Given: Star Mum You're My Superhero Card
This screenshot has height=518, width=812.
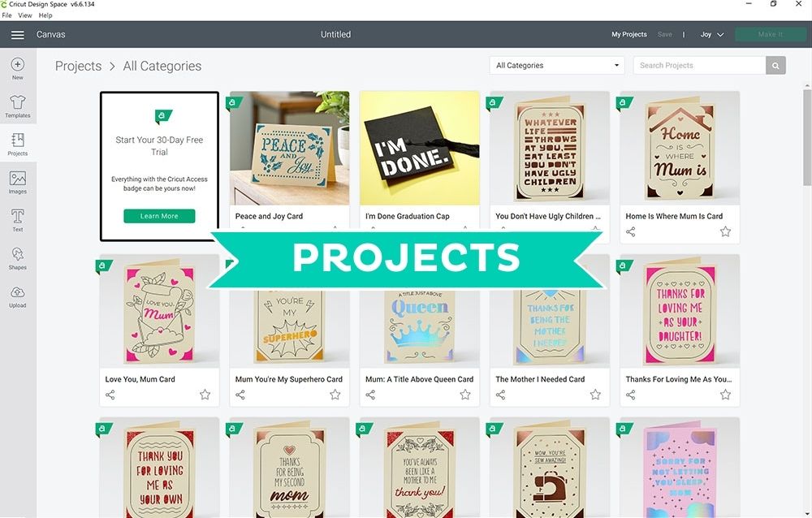Looking at the screenshot, I should pyautogui.click(x=335, y=395).
